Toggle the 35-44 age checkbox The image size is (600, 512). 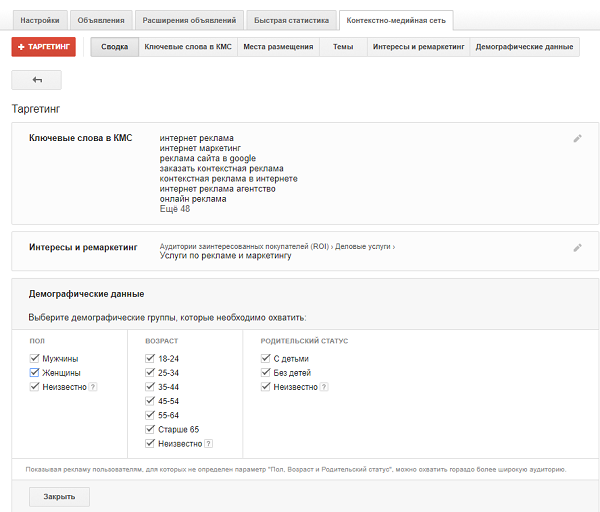pos(150,386)
